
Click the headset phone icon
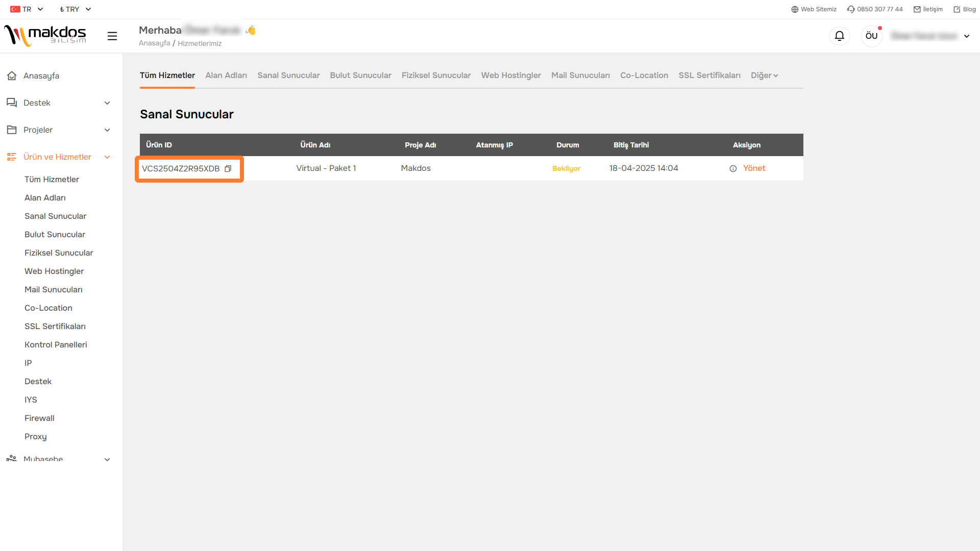coord(851,9)
